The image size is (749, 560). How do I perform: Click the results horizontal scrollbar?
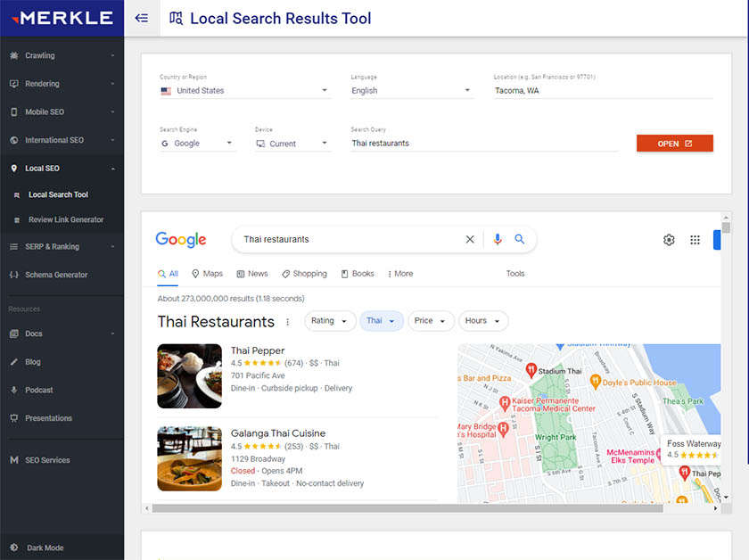407,508
